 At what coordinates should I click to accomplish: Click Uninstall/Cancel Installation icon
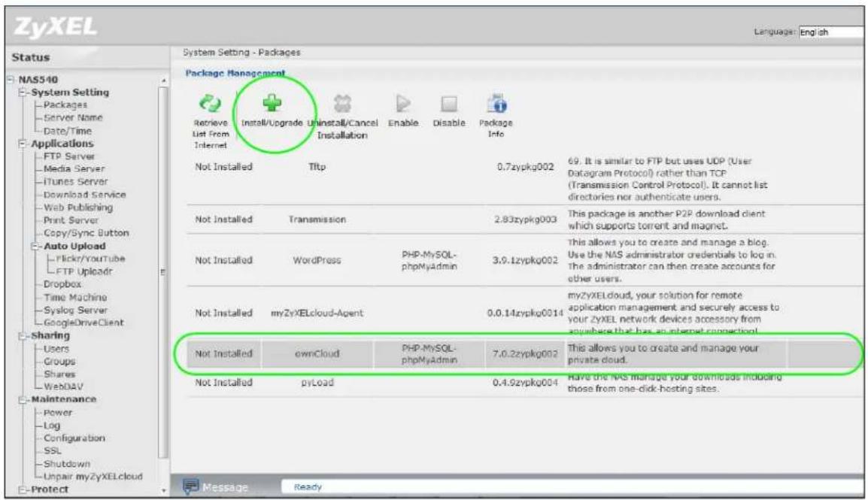click(343, 104)
